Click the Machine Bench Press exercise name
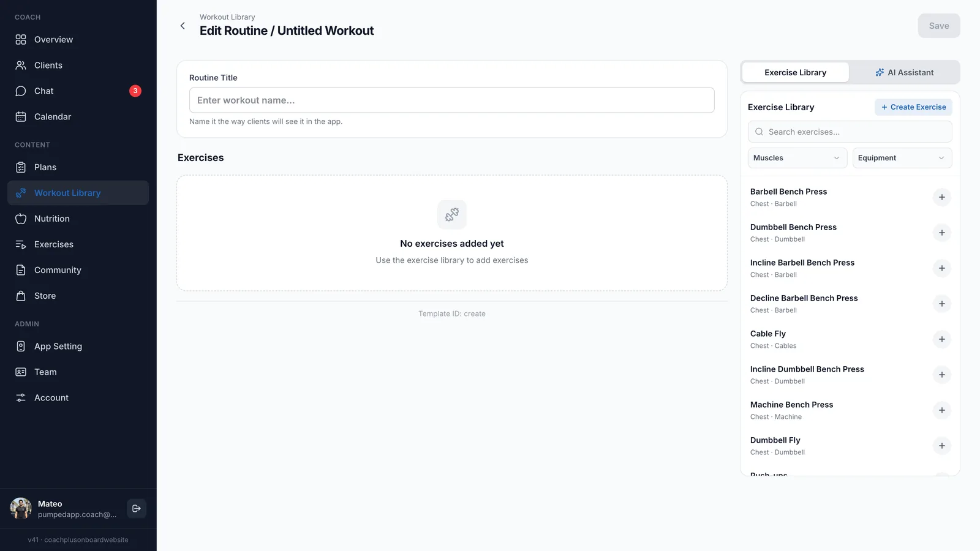The width and height of the screenshot is (980, 551). pos(791,405)
